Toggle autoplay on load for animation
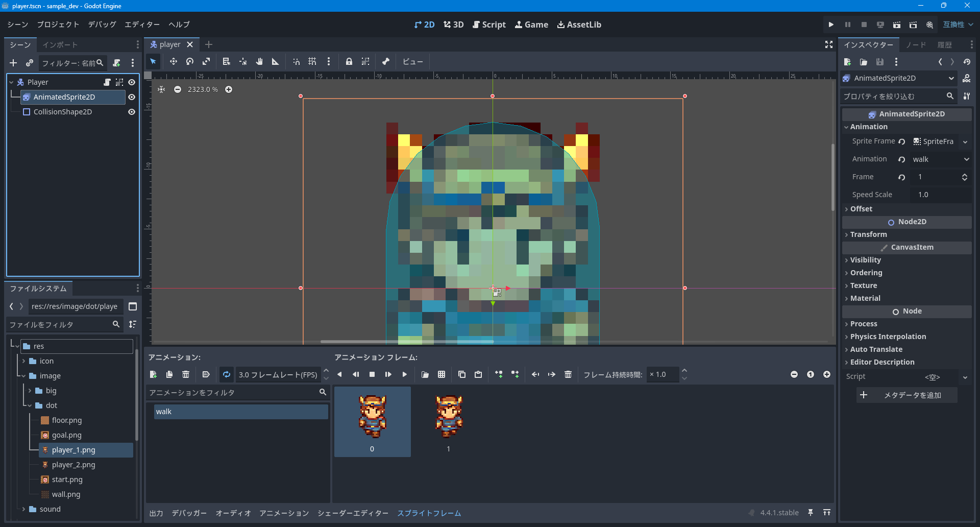The width and height of the screenshot is (980, 527). tap(206, 374)
